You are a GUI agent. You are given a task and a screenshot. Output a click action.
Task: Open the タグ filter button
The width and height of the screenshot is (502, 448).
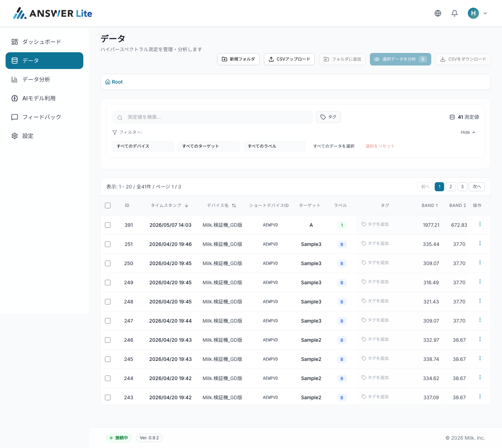coord(328,117)
